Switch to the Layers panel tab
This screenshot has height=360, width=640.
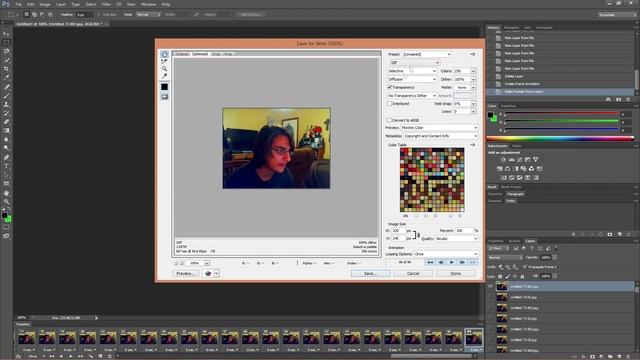click(x=530, y=241)
